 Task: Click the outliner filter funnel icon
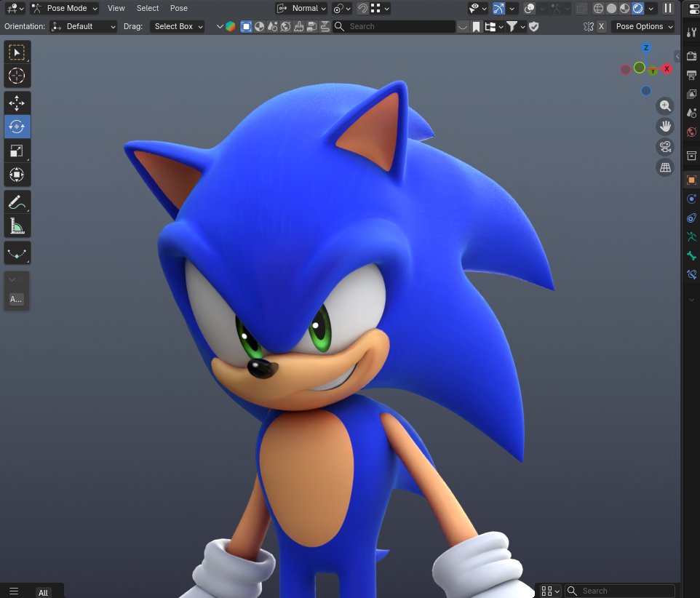[x=512, y=26]
